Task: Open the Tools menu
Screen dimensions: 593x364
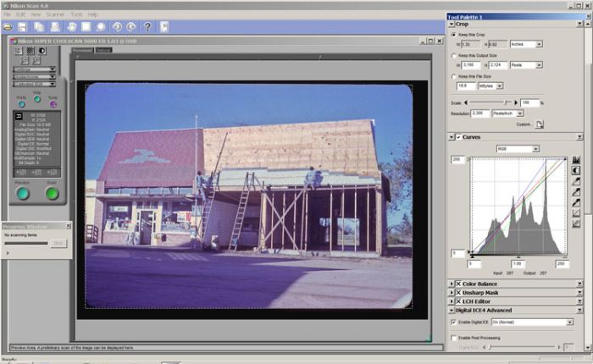Action: pyautogui.click(x=76, y=14)
